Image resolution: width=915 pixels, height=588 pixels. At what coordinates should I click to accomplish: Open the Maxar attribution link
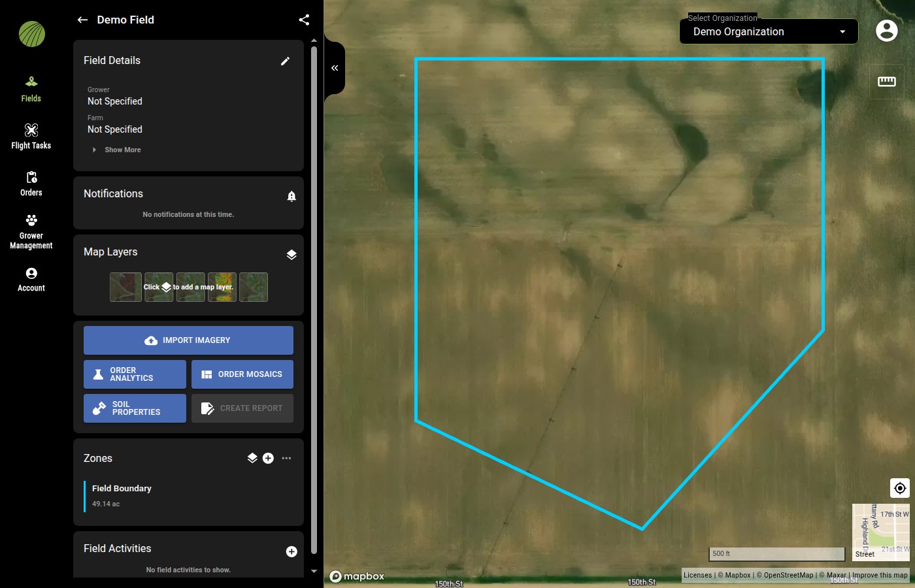click(833, 576)
